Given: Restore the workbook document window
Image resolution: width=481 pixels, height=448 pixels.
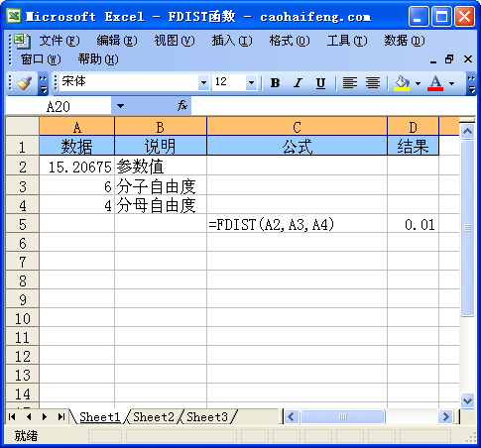Looking at the screenshot, I should tap(449, 59).
